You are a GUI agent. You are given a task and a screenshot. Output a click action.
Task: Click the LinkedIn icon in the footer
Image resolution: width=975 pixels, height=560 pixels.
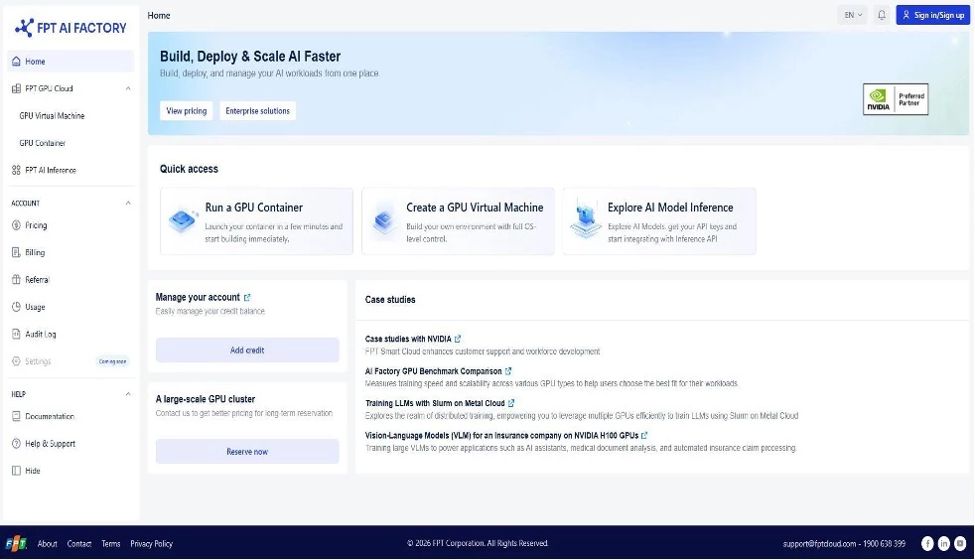tap(944, 544)
